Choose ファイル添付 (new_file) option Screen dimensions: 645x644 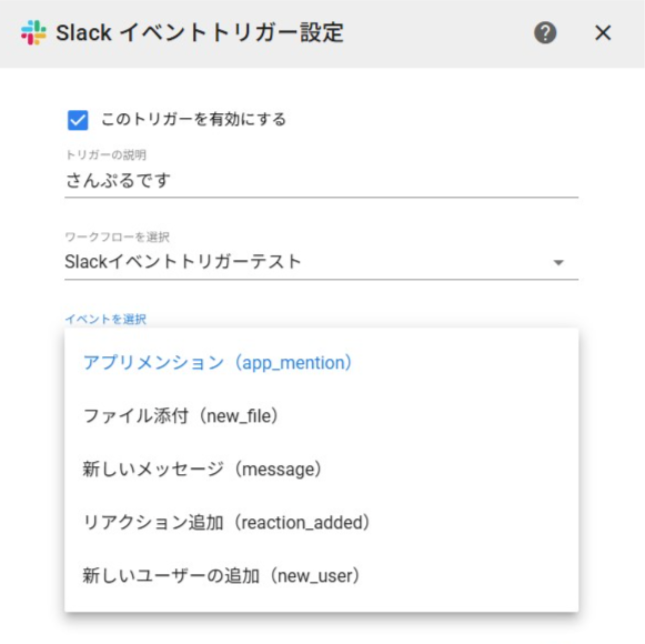click(180, 416)
